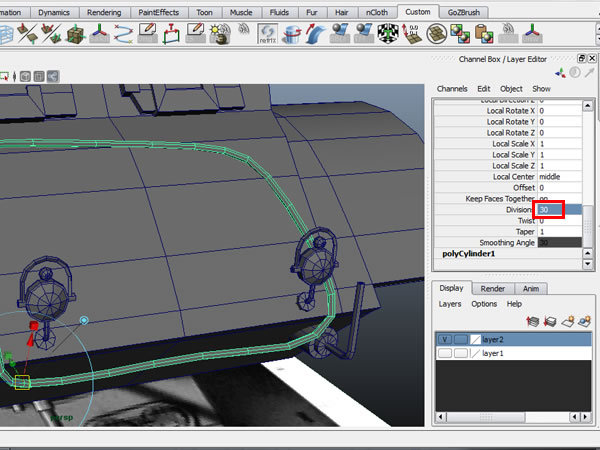Move selected layer down in the list
Image resolution: width=600 pixels, height=450 pixels.
[x=550, y=321]
